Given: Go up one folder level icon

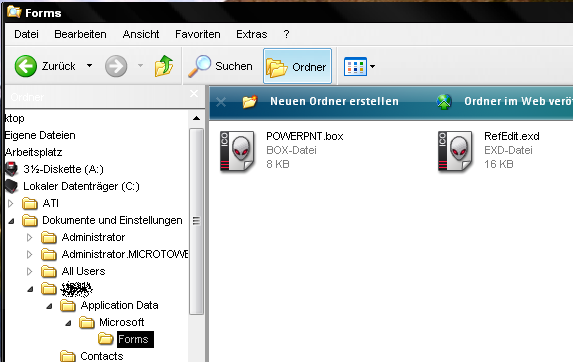Looking at the screenshot, I should [x=164, y=66].
